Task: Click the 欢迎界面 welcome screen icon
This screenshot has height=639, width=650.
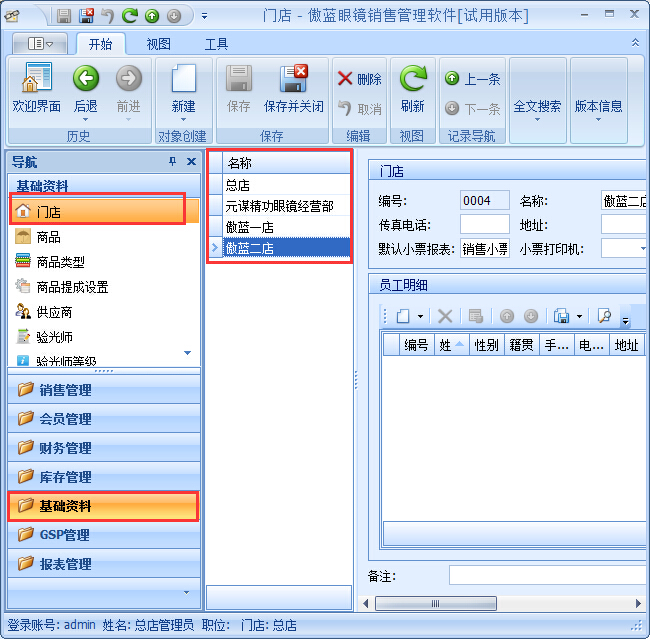Action: 36,80
